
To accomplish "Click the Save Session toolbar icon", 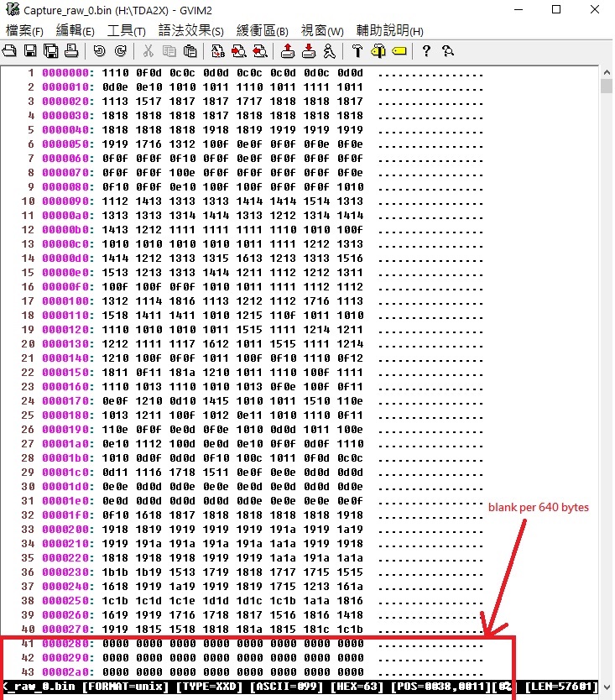I will click(x=309, y=51).
